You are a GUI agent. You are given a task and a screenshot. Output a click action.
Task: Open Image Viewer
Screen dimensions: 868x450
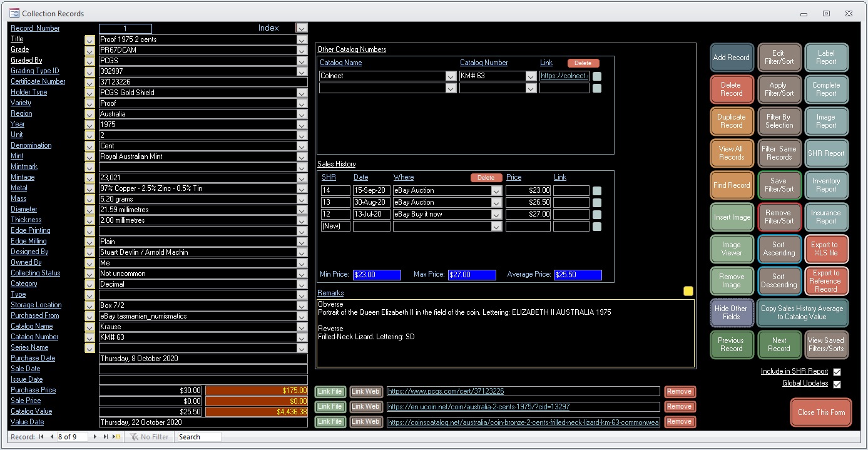tap(731, 249)
